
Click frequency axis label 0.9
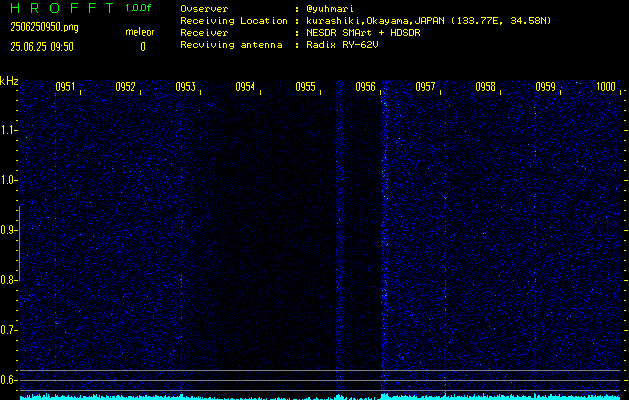coord(9,230)
